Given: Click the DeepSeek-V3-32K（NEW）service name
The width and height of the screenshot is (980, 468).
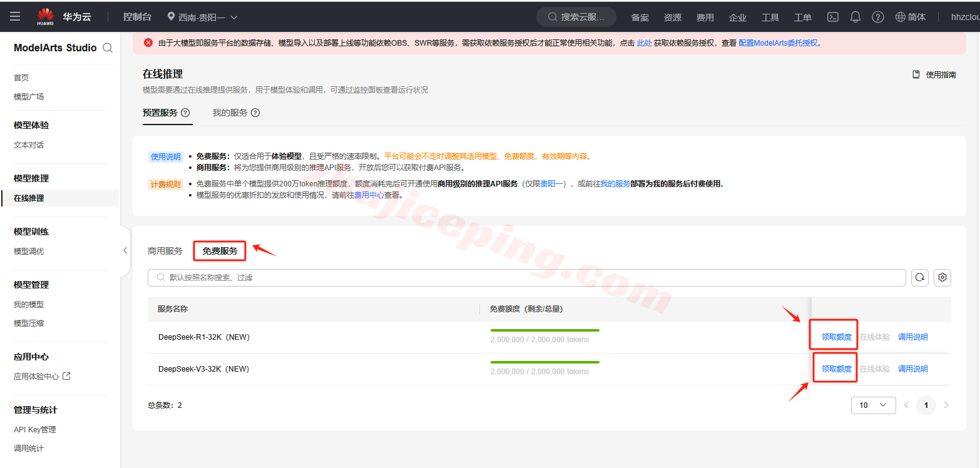Looking at the screenshot, I should pos(204,369).
